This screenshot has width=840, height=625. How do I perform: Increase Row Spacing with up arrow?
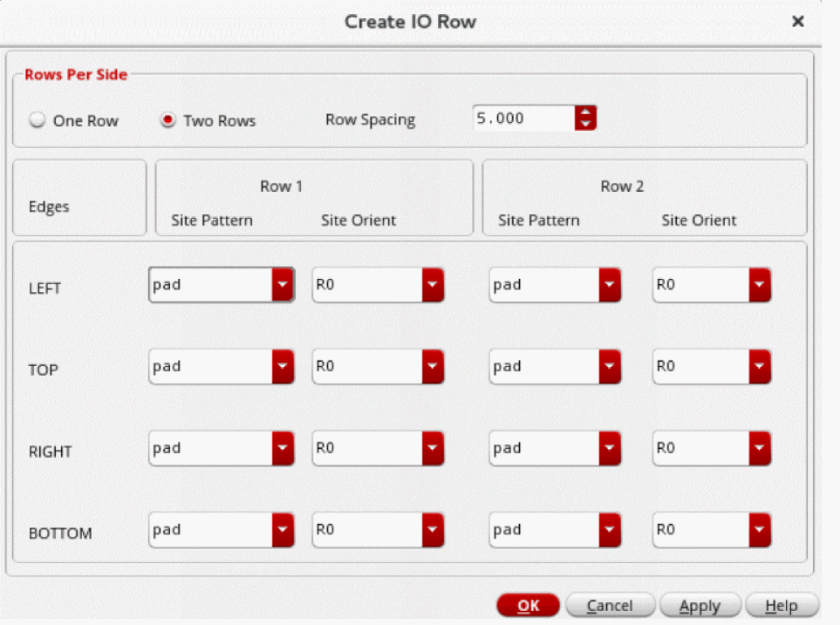586,112
